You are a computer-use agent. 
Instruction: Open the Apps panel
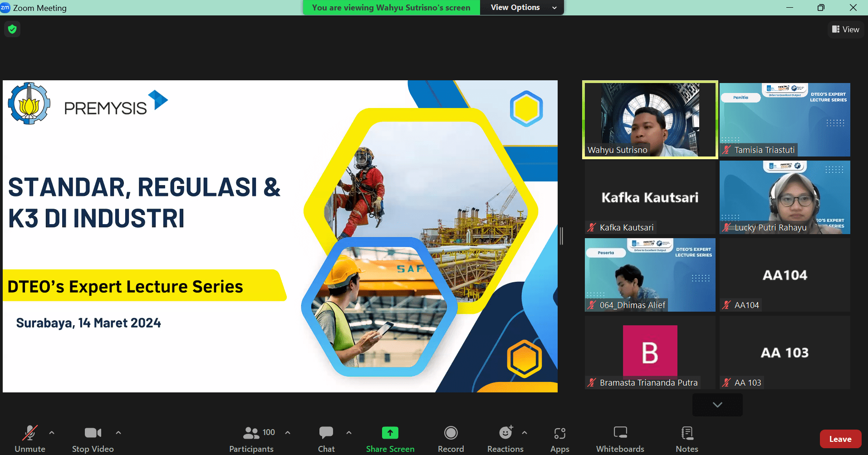pos(559,439)
